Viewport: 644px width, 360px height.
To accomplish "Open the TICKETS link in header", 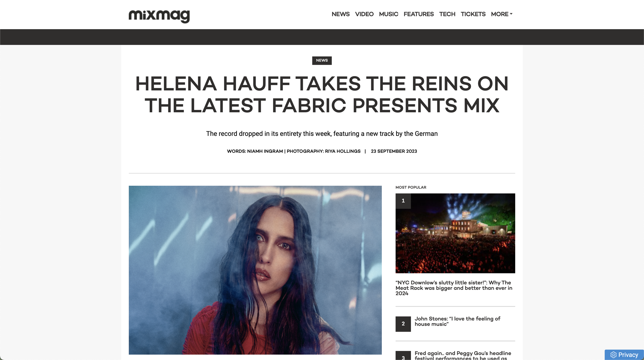I will (473, 14).
